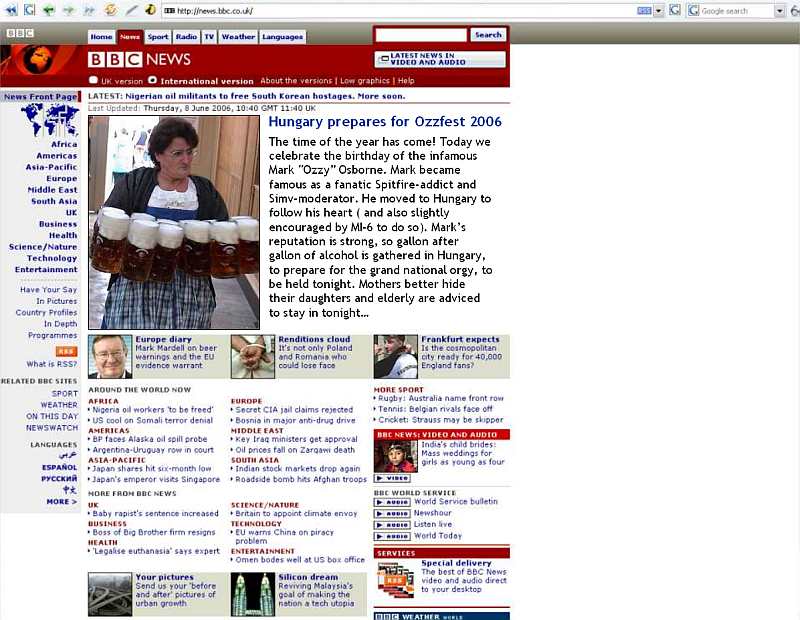
Task: Open 'EU warns China on piracy problem' link
Action: click(x=285, y=536)
